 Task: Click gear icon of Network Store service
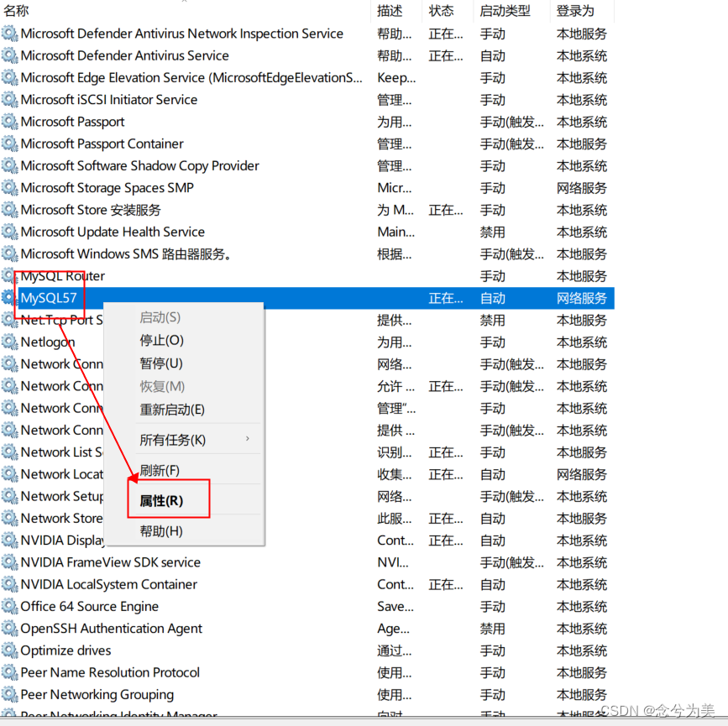[9, 519]
